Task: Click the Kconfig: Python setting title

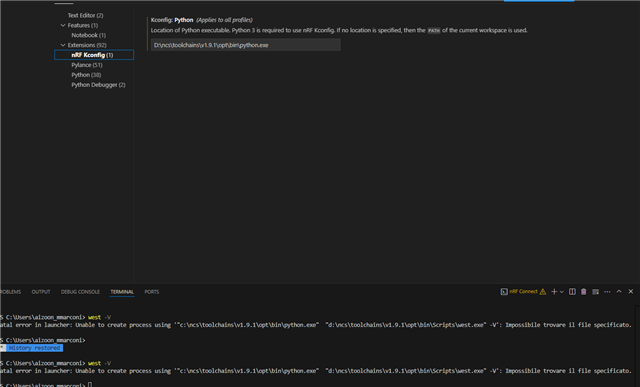Action: 172,20
